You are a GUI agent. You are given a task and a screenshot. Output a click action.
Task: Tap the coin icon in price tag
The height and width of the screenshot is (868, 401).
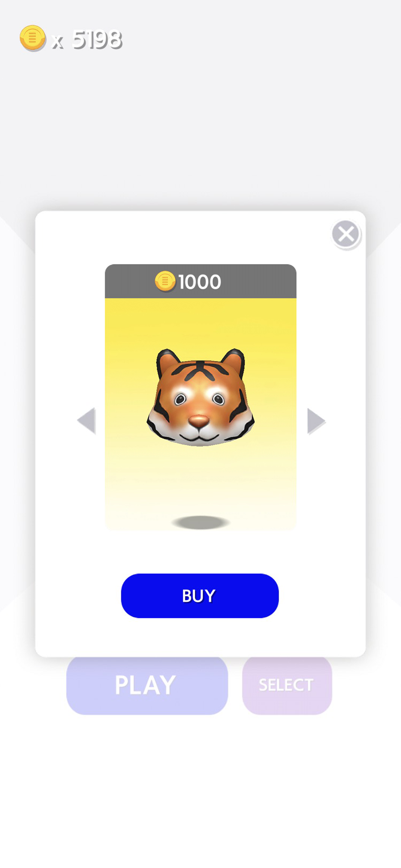tap(165, 281)
